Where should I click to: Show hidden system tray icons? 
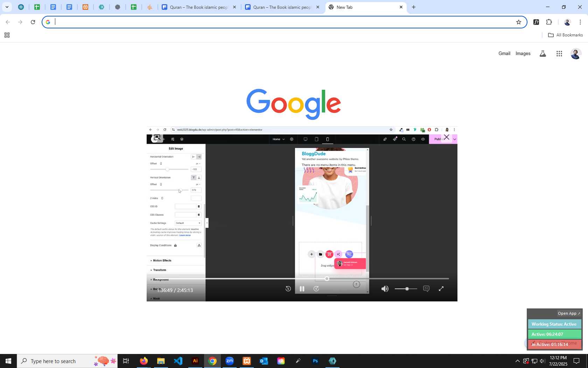pyautogui.click(x=517, y=361)
